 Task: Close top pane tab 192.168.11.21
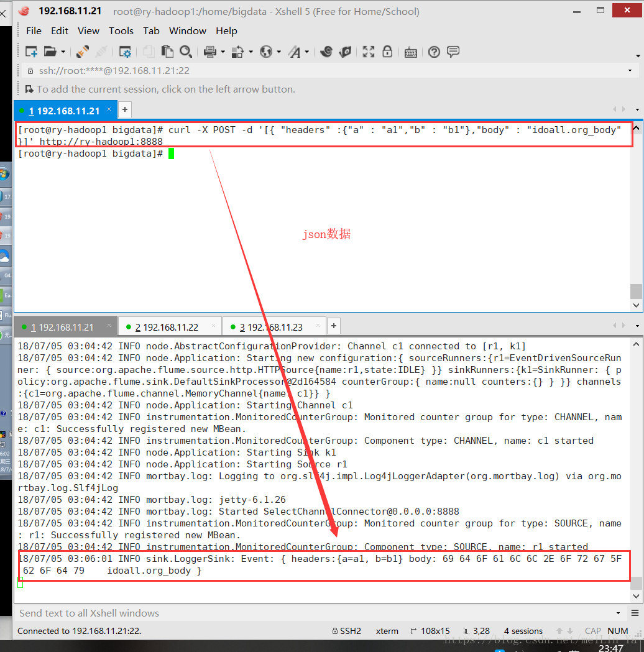tap(109, 109)
